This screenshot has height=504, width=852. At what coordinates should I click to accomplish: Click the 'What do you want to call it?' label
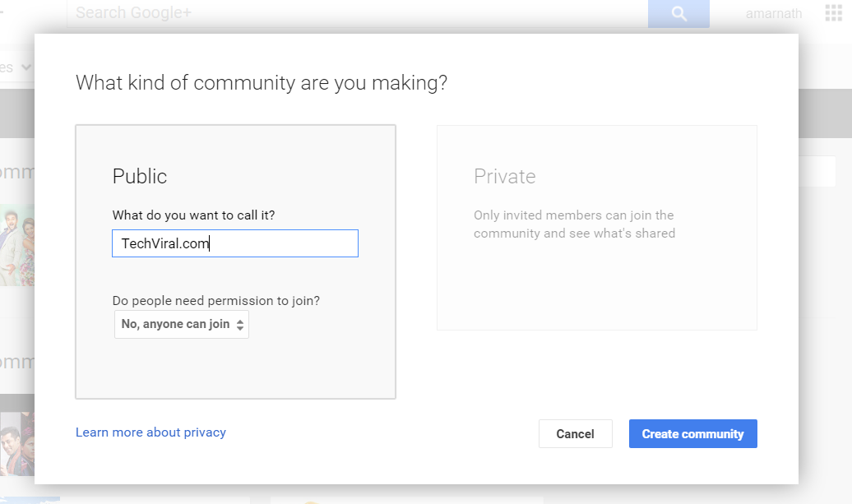pos(193,215)
